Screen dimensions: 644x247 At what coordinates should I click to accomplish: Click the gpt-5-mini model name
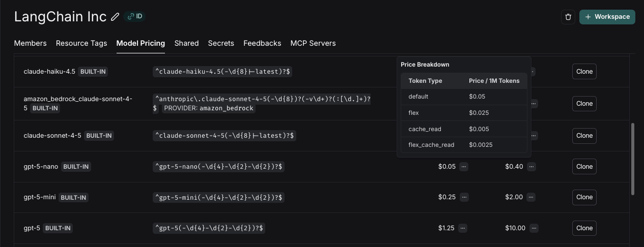40,197
